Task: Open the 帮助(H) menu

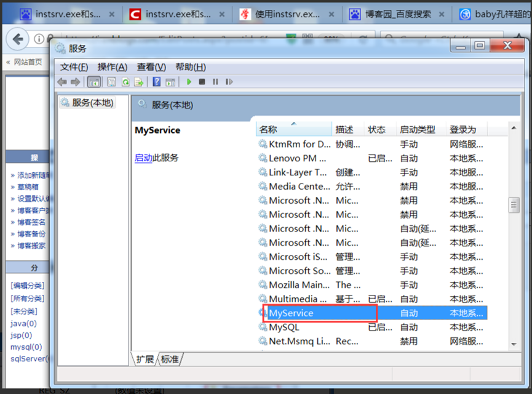Action: [x=191, y=67]
